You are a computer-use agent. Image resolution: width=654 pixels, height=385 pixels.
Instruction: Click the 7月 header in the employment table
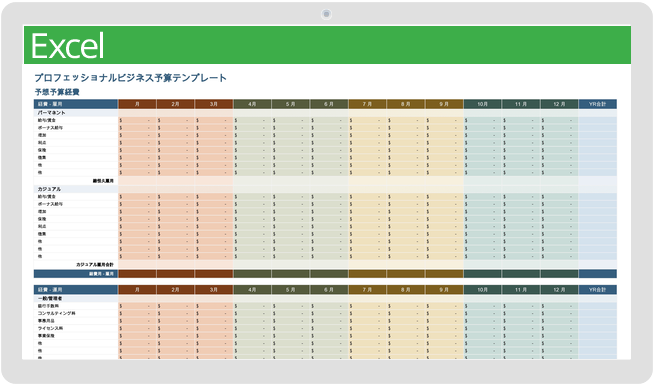[367, 104]
